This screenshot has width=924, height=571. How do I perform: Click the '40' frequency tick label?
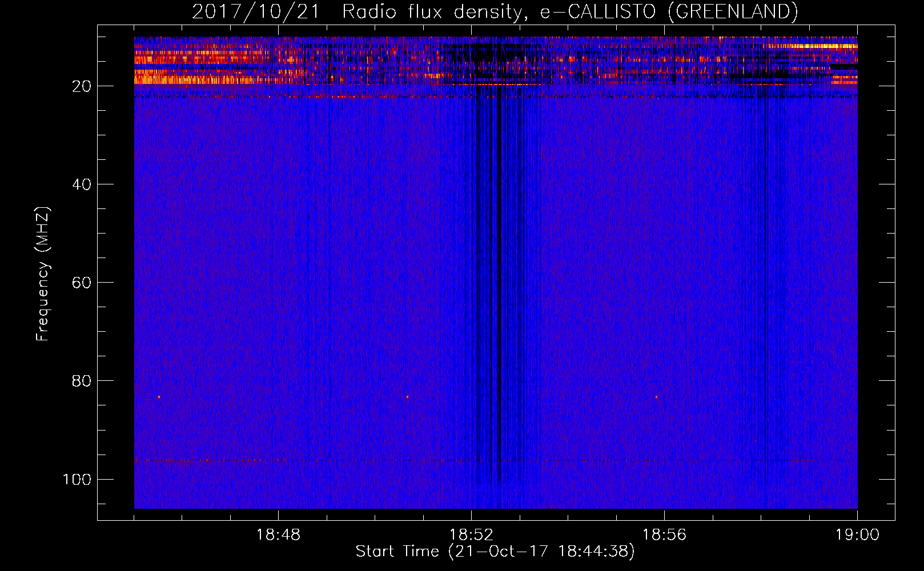(82, 184)
